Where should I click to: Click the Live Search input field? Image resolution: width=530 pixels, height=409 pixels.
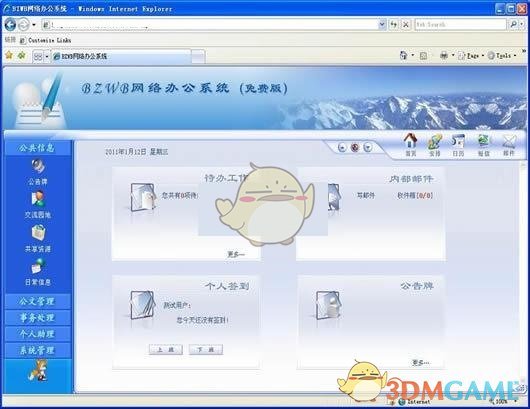[x=460, y=24]
